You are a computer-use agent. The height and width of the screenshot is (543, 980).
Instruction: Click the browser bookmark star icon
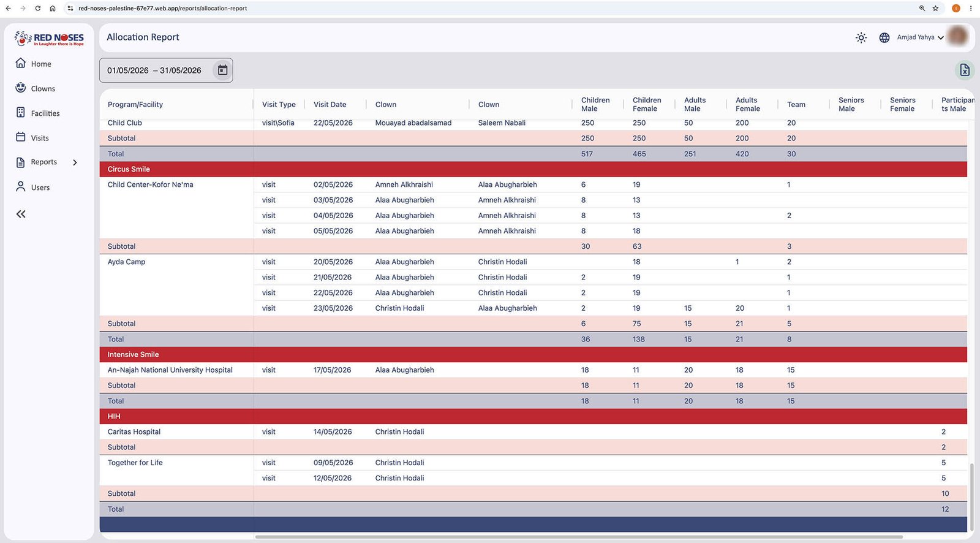[x=935, y=8]
